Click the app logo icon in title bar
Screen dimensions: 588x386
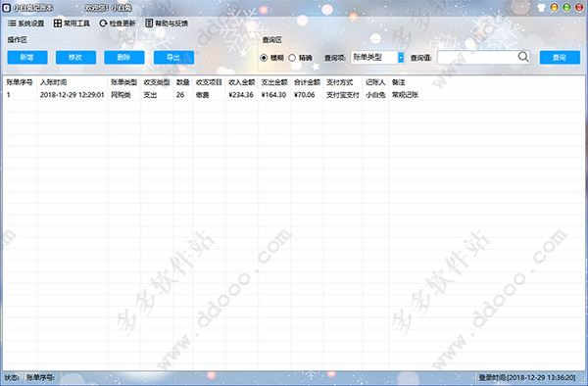click(x=7, y=8)
